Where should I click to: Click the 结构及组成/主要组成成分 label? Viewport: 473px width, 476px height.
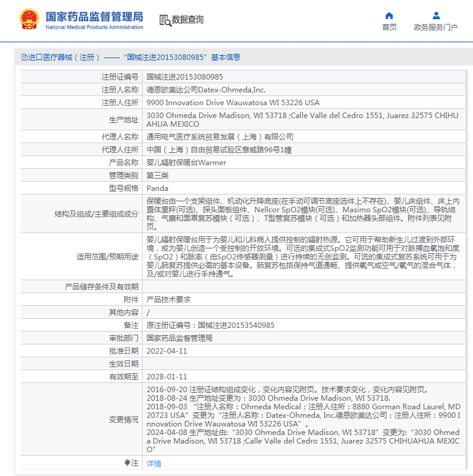[x=96, y=214]
